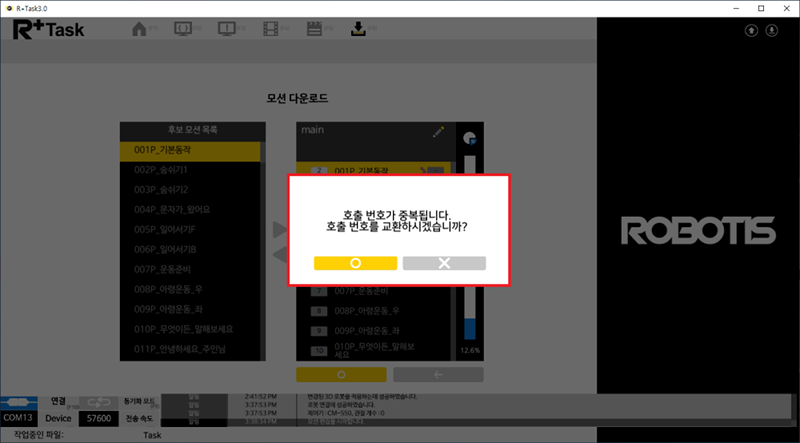Click the first monitor icon in top toolbar
Image resolution: width=800 pixels, height=443 pixels.
[x=183, y=28]
